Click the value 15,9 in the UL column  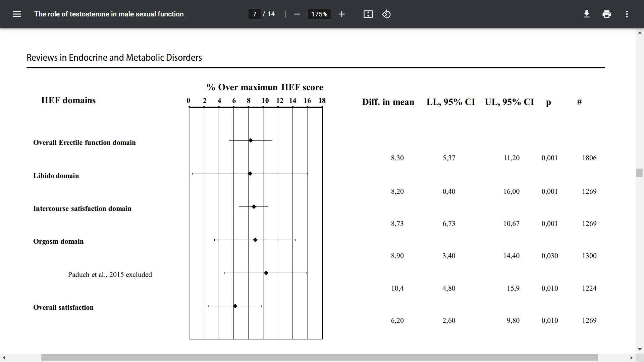[513, 288]
